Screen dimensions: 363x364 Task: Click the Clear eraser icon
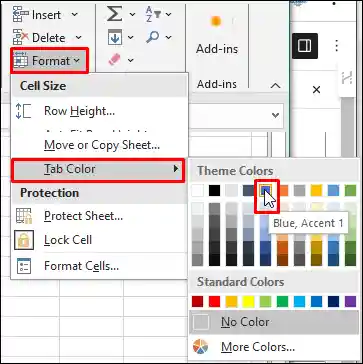point(115,60)
